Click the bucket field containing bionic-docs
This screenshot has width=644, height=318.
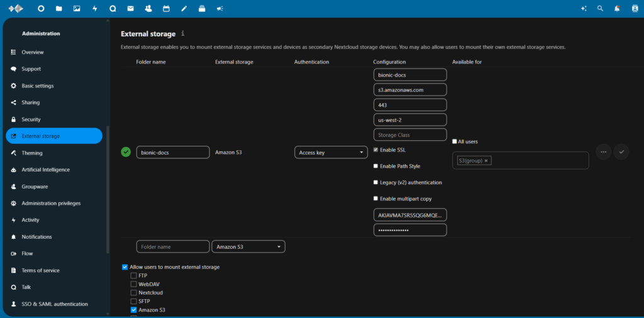coord(410,75)
